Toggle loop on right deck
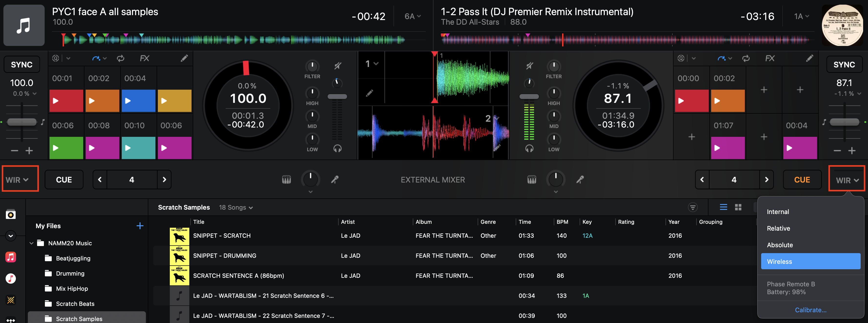 [746, 58]
